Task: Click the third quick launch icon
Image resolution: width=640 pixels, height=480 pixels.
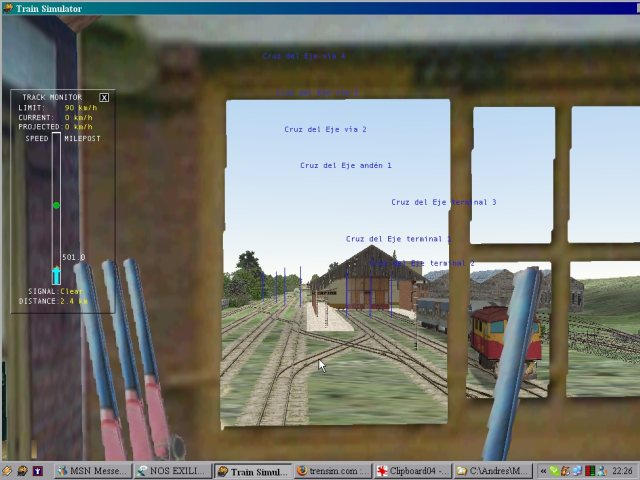Action: pos(38,471)
